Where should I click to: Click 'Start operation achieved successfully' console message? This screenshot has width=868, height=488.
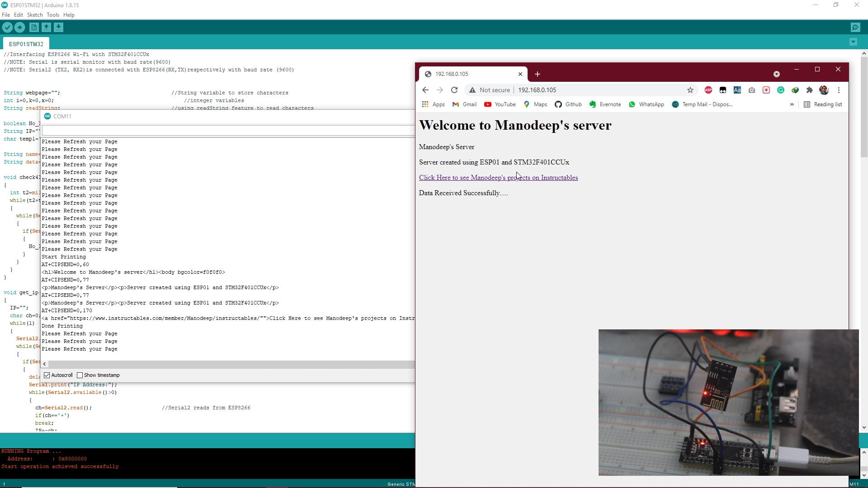click(x=60, y=466)
